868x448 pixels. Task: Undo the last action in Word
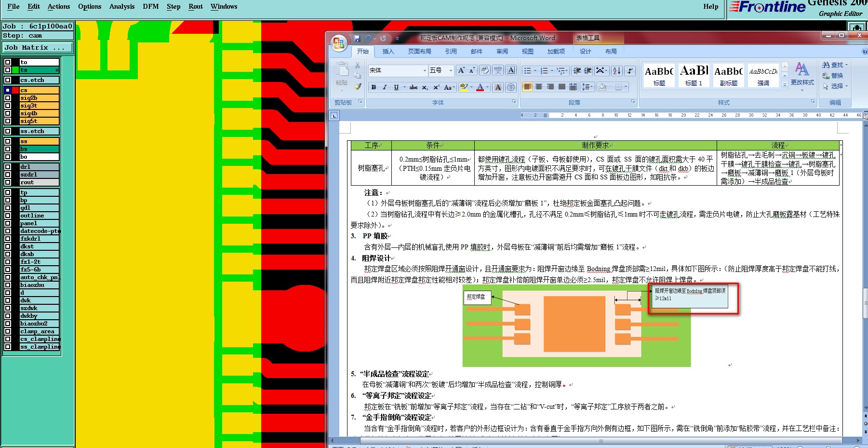click(x=368, y=38)
